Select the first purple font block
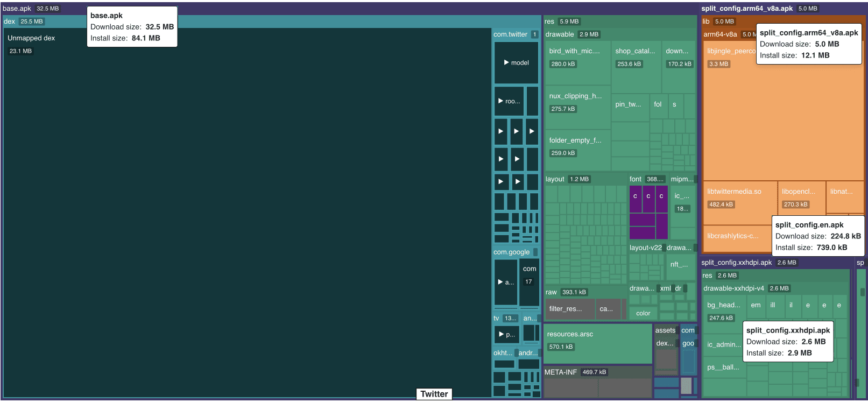868x402 pixels. (635, 199)
